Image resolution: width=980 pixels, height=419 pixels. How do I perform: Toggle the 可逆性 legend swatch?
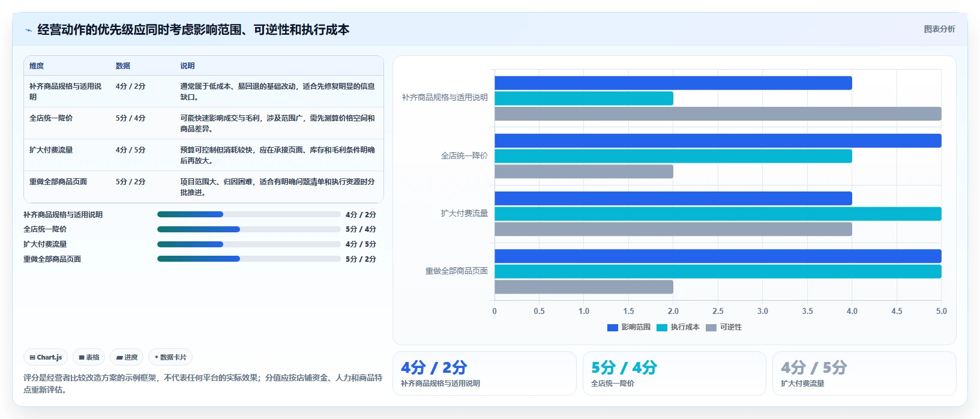pyautogui.click(x=711, y=327)
